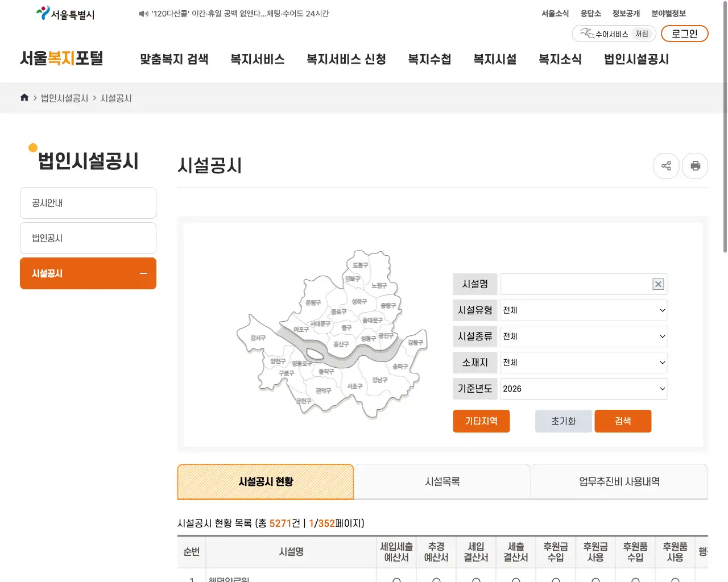Viewport: 728px width, 582px height.
Task: Switch to the 시설공시 현황 tab
Action: pos(266,482)
